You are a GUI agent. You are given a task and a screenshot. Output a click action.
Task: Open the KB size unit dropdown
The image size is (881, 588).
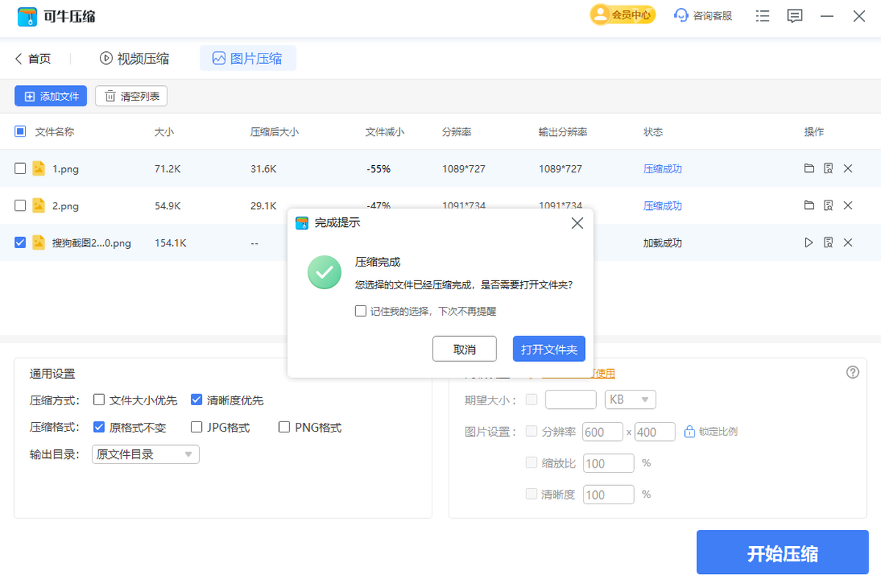tap(630, 400)
